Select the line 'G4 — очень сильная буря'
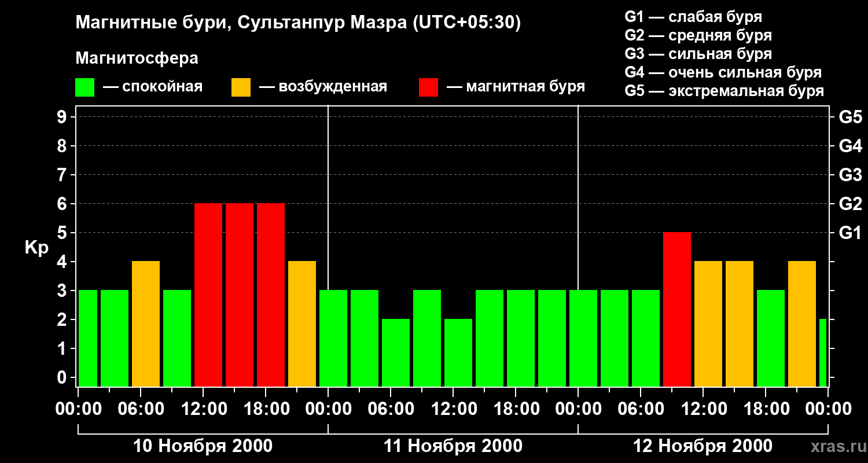Screen dimensions: 868x463 (723, 72)
